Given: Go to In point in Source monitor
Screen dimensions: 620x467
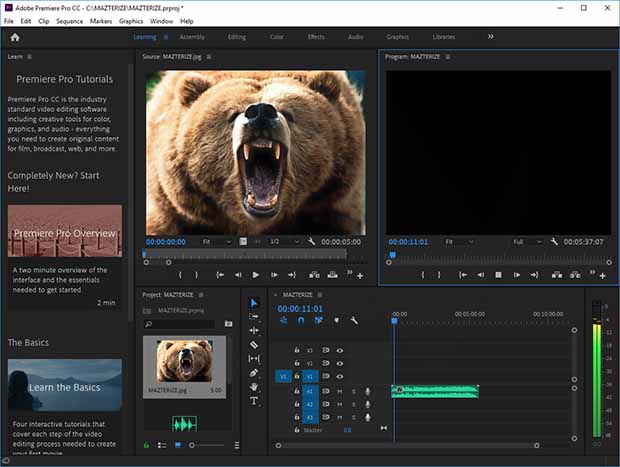Looking at the screenshot, I should [x=220, y=275].
